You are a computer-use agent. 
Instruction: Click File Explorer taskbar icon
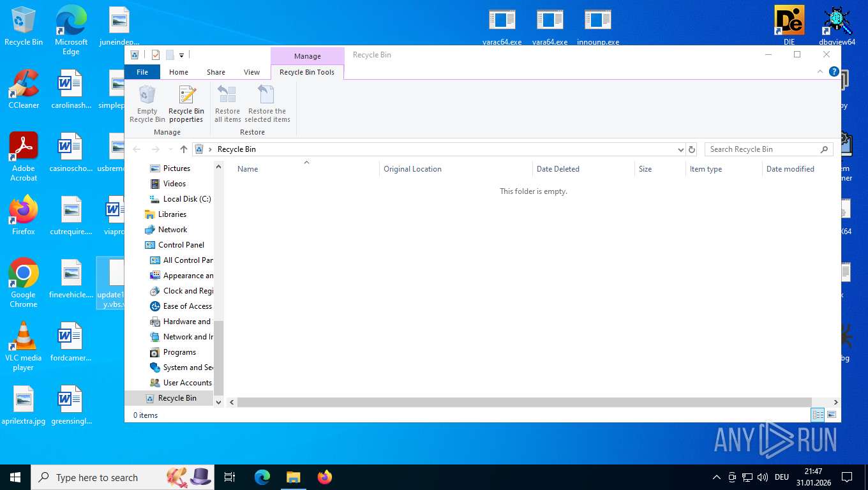tap(293, 477)
